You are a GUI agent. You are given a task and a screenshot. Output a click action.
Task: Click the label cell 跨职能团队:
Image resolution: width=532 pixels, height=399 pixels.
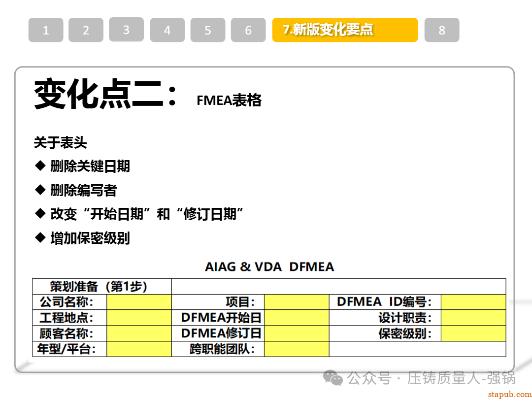[x=218, y=349]
